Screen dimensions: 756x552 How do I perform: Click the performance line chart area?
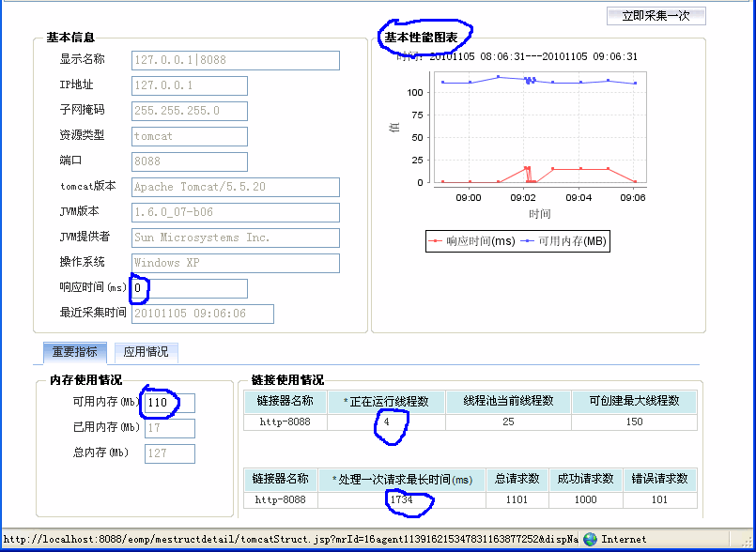540,128
